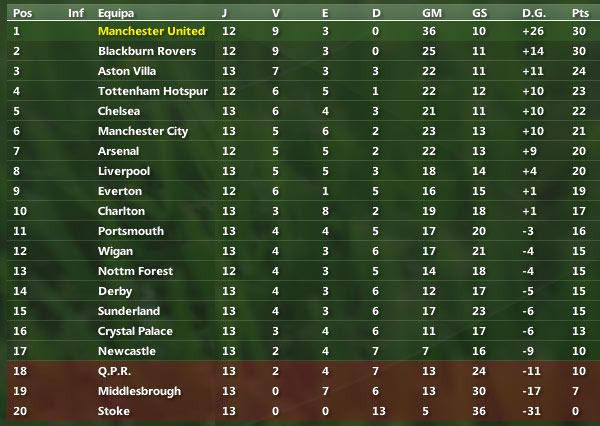Image resolution: width=600 pixels, height=426 pixels.
Task: Click the GM goals scored header
Action: pos(432,13)
